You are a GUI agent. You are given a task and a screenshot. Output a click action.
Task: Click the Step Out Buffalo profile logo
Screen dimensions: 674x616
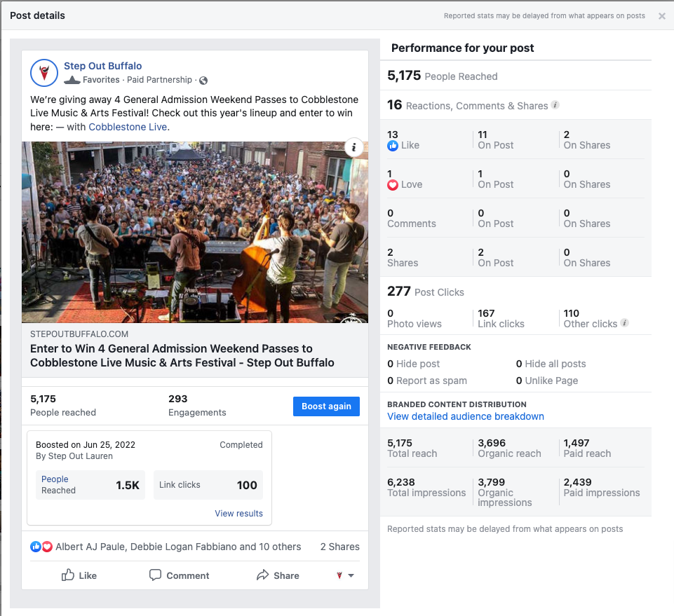point(44,73)
